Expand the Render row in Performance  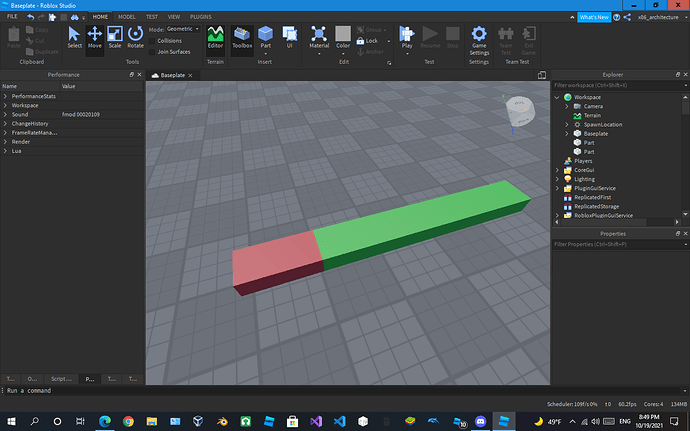click(x=5, y=142)
